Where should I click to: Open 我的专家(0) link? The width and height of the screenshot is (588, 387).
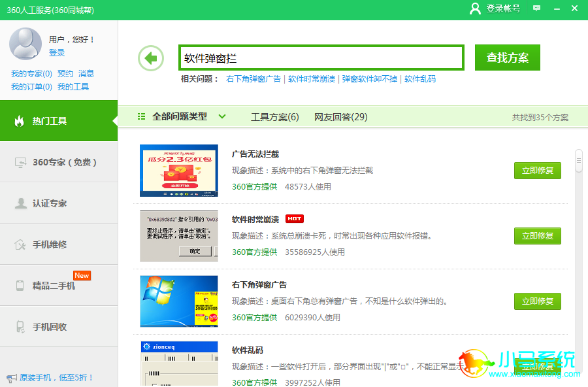31,74
